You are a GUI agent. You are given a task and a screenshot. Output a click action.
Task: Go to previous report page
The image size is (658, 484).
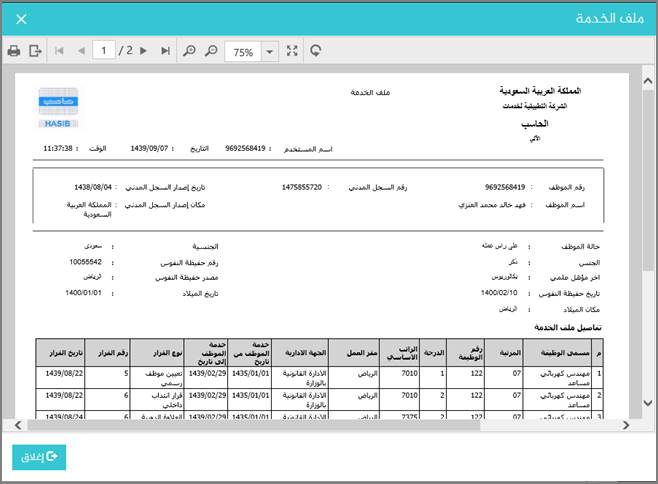[81, 51]
